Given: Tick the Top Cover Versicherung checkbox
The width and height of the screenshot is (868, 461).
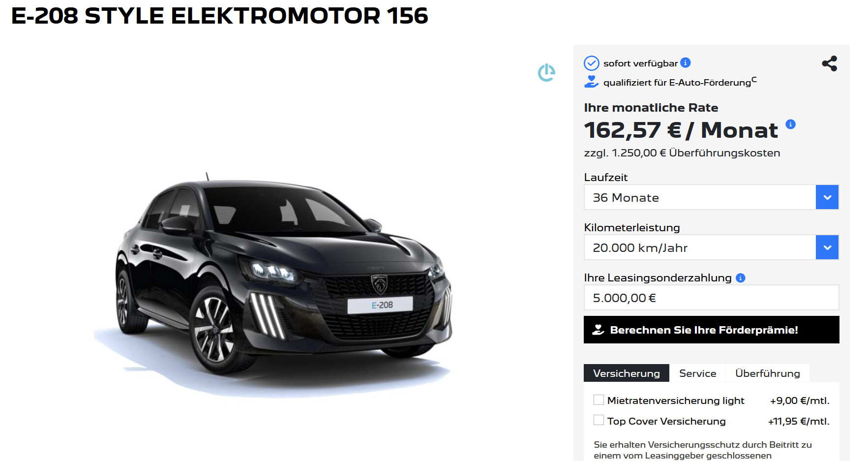Looking at the screenshot, I should [x=599, y=420].
